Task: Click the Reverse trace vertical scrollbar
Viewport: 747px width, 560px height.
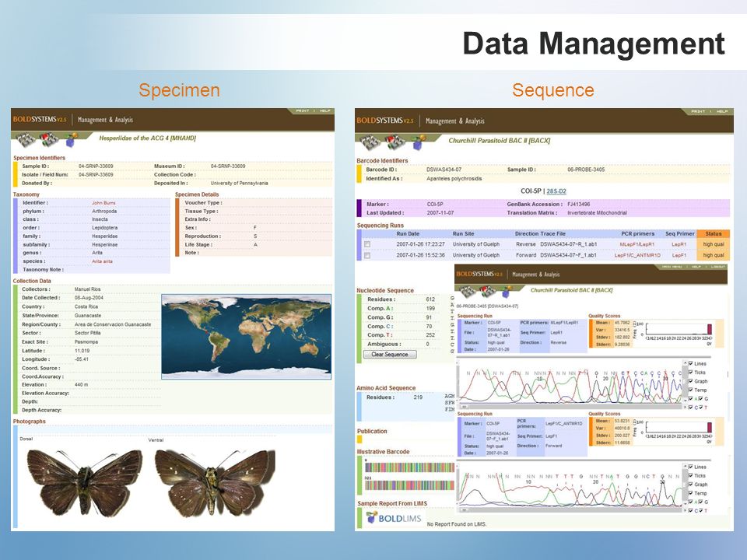Action: coord(685,381)
